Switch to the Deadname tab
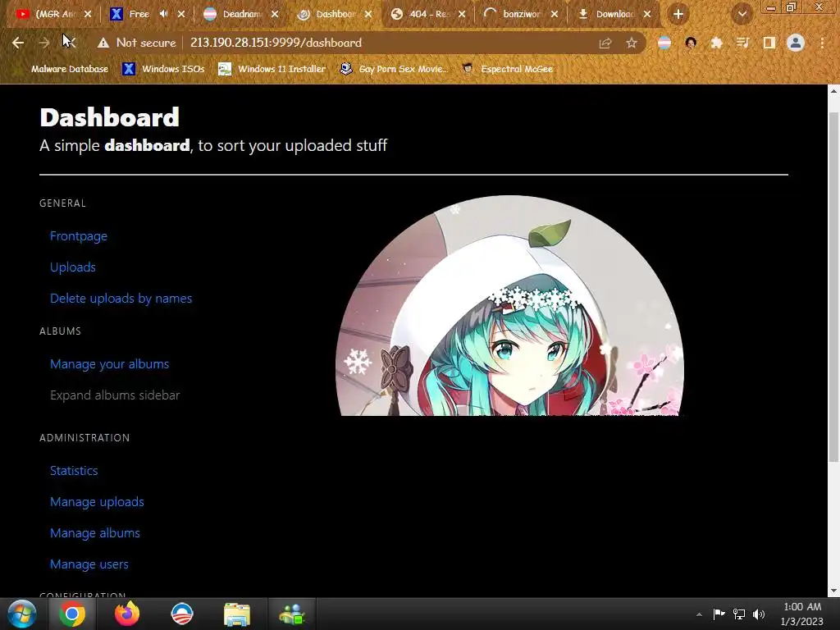 point(241,14)
